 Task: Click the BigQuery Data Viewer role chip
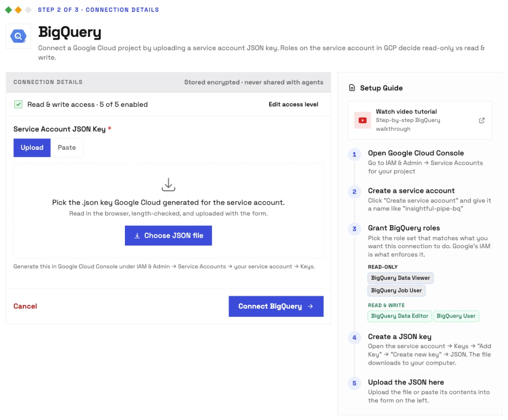point(400,278)
